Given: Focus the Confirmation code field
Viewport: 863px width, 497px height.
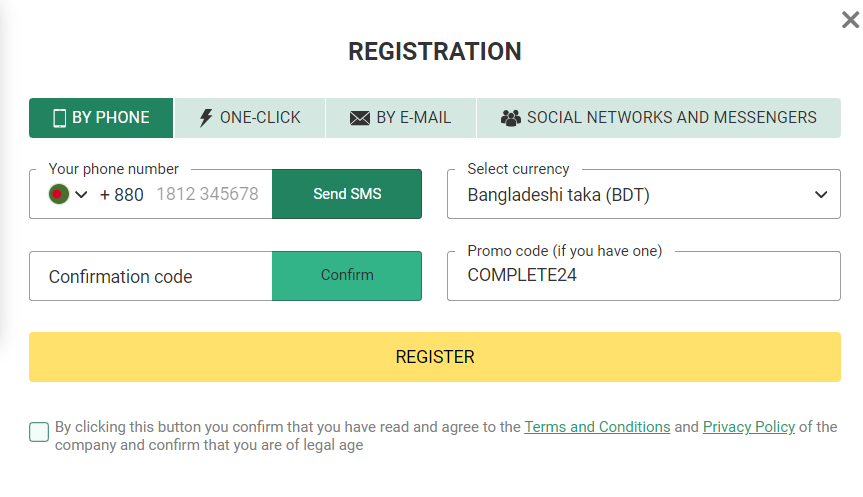Looking at the screenshot, I should (x=150, y=277).
